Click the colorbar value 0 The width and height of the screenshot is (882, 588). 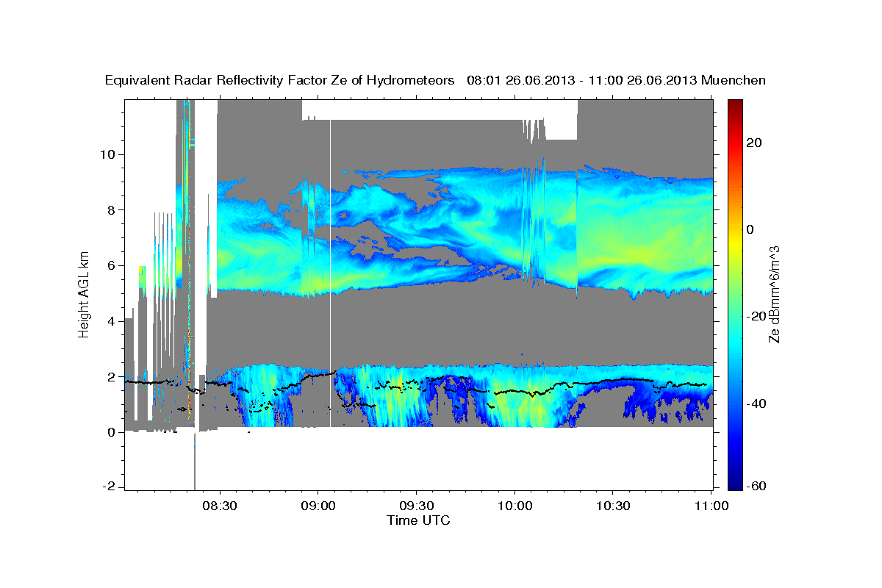coord(750,229)
